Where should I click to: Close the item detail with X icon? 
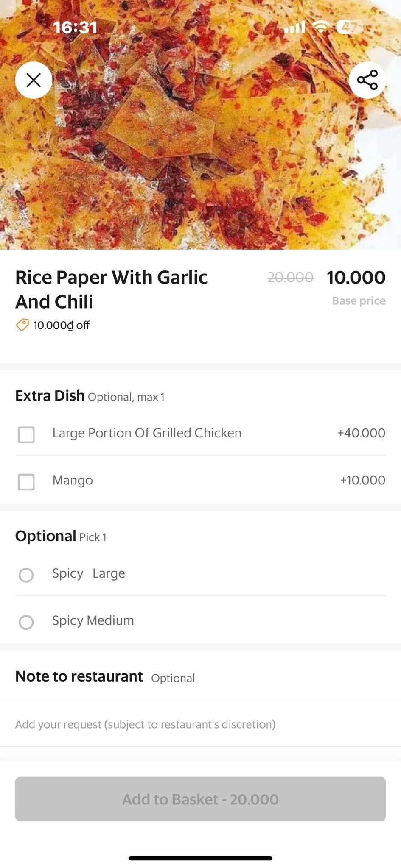(34, 80)
